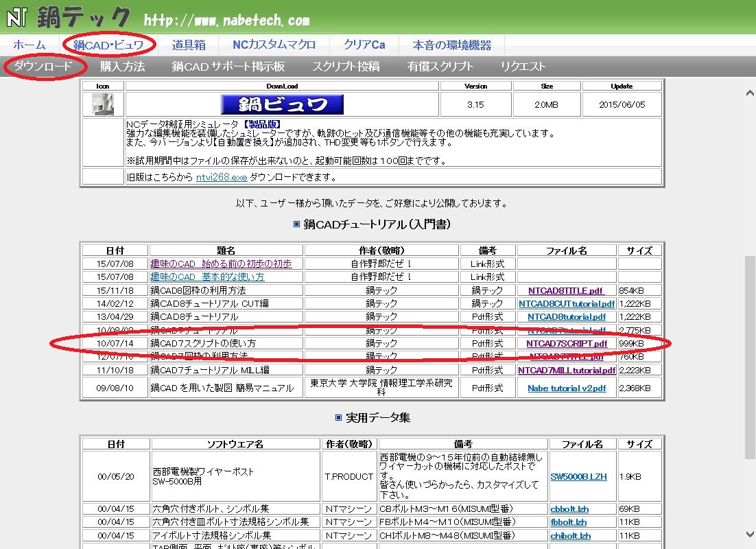This screenshot has width=756, height=549.
Task: Download NTCAD8TITLE.pdf
Action: pyautogui.click(x=566, y=290)
